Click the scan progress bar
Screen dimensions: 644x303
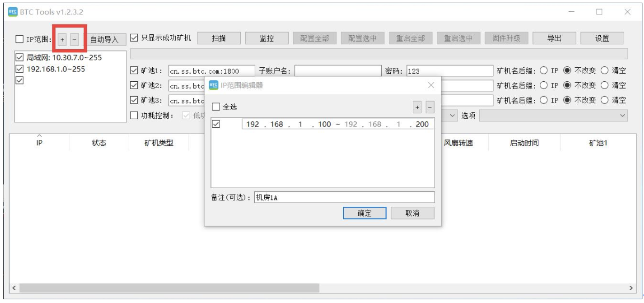click(x=379, y=53)
